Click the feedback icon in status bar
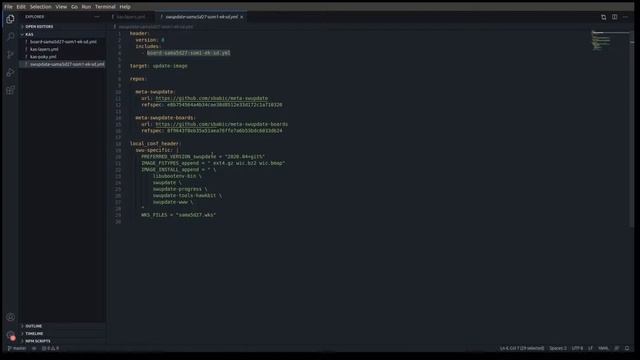 click(x=616, y=348)
